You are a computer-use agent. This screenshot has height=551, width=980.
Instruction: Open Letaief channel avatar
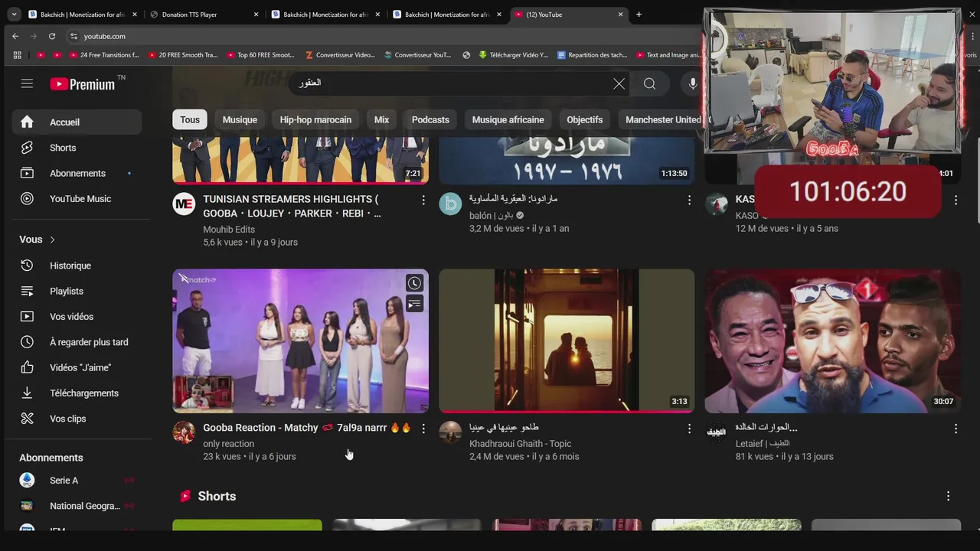[717, 432]
